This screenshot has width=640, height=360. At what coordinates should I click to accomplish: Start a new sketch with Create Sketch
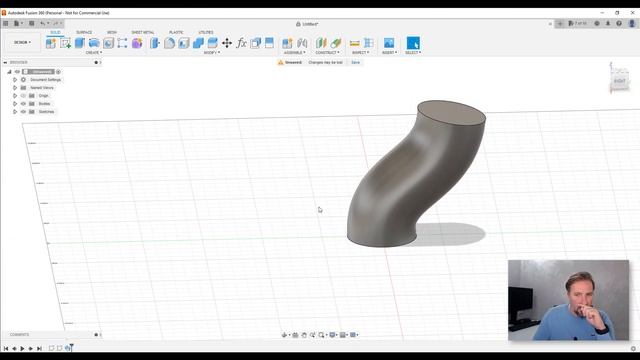(x=65, y=43)
